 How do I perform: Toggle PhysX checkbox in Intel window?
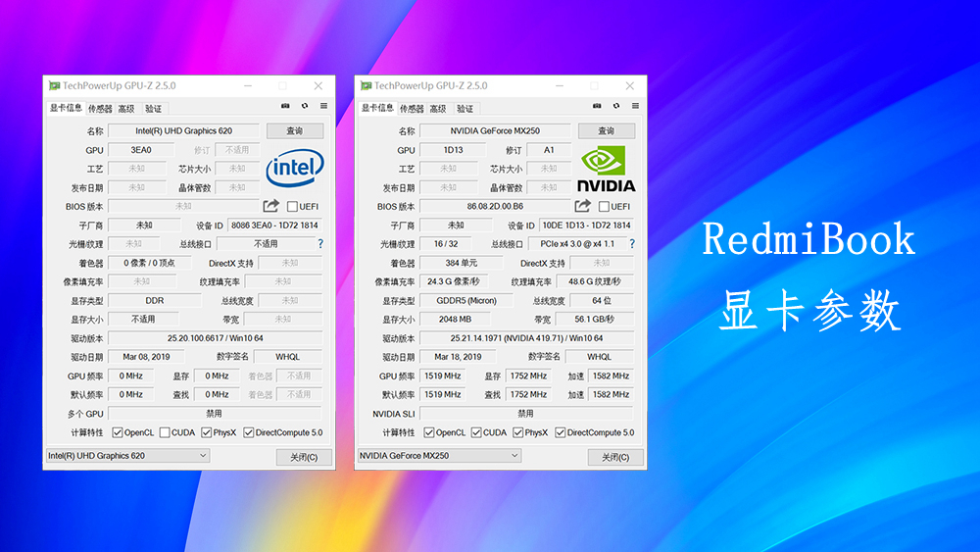[206, 432]
